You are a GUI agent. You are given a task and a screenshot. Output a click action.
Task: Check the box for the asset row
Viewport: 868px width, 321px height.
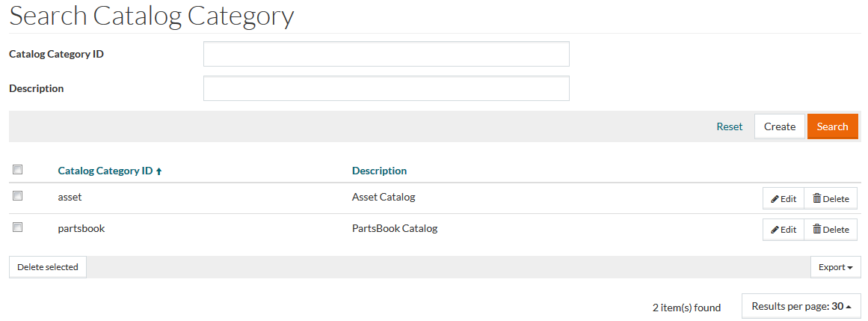[18, 196]
